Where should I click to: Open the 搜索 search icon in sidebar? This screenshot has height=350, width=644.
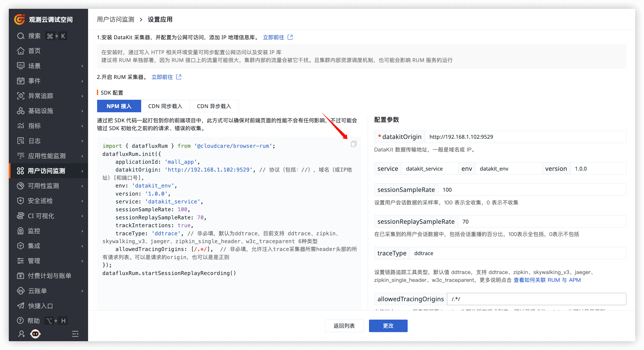(x=21, y=36)
